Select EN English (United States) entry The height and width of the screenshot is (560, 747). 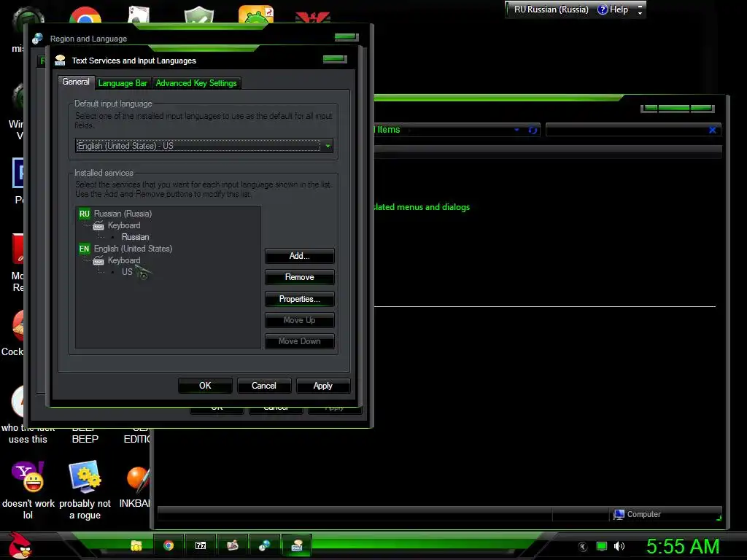coord(133,249)
